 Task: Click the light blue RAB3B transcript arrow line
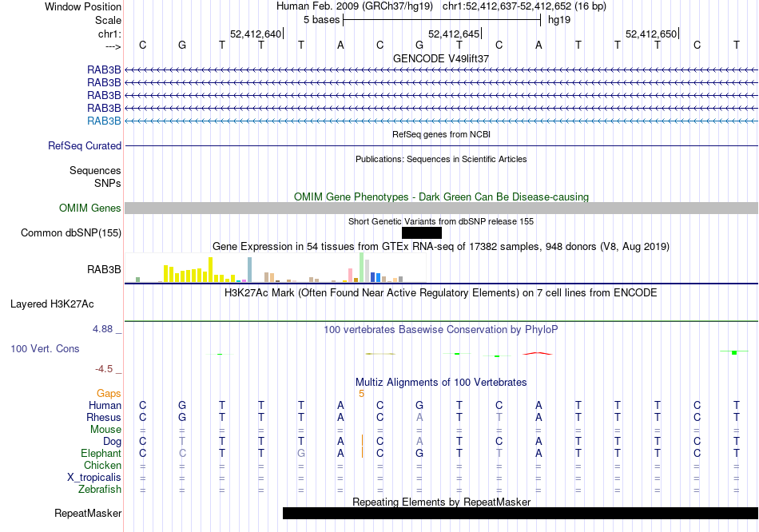click(442, 121)
